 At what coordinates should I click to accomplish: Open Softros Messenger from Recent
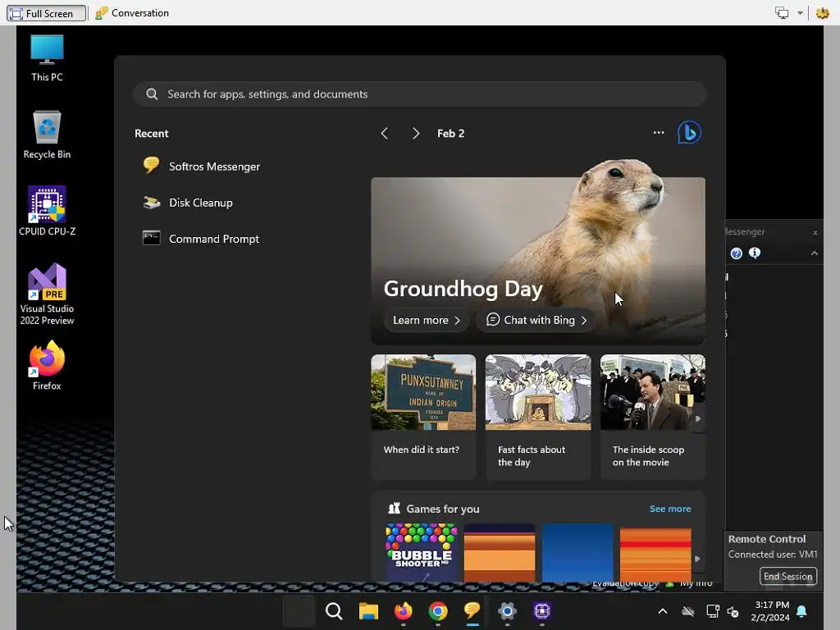(202, 167)
